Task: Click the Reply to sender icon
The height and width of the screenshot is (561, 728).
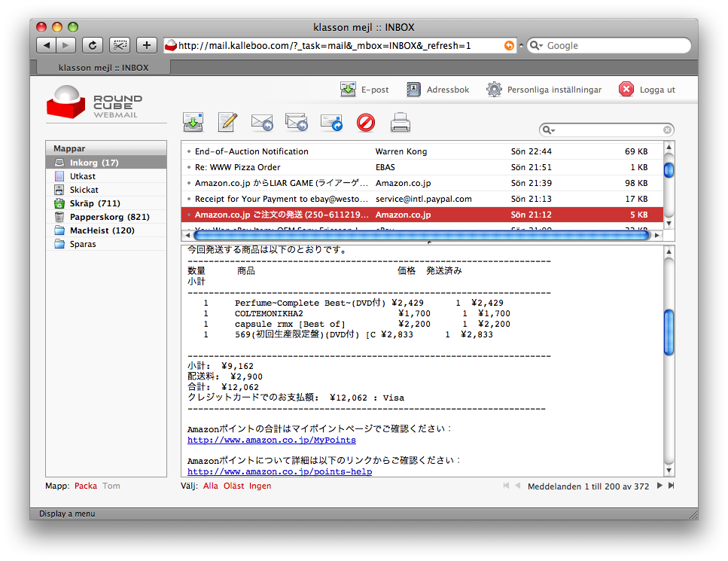Action: (262, 123)
